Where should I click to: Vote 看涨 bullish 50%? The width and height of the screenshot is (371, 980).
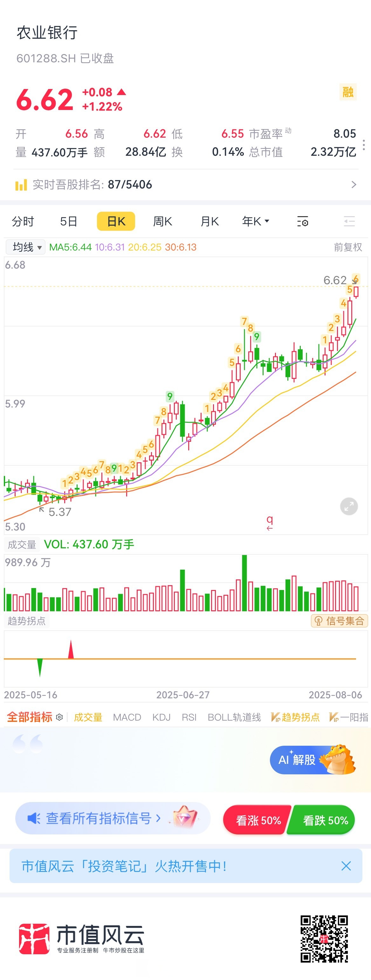(x=258, y=820)
